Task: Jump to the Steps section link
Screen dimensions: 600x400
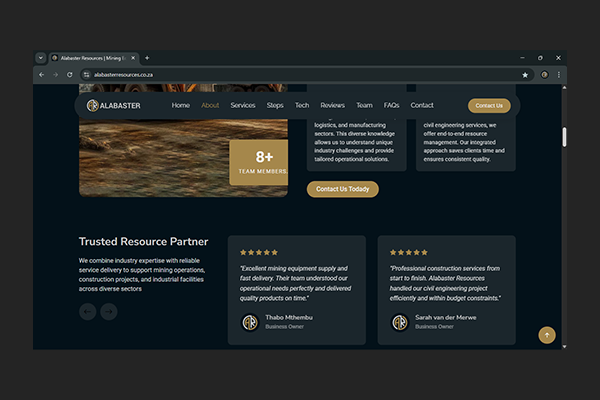Action: point(275,105)
